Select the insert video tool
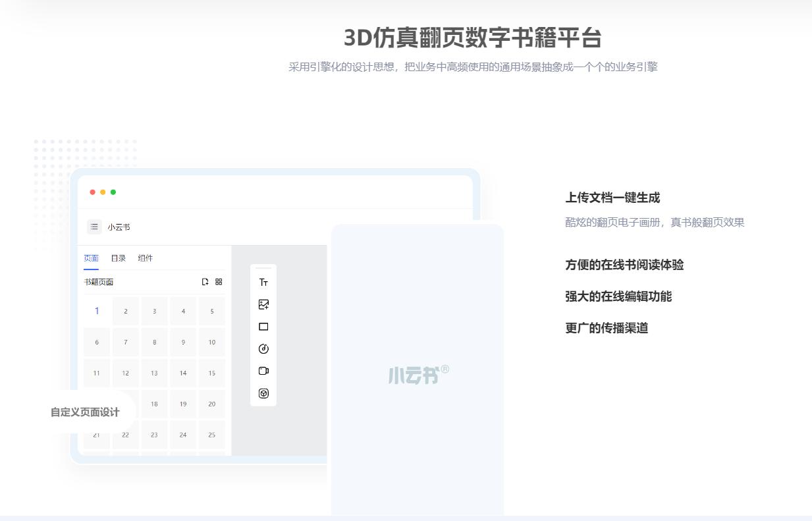812x521 pixels. [263, 371]
